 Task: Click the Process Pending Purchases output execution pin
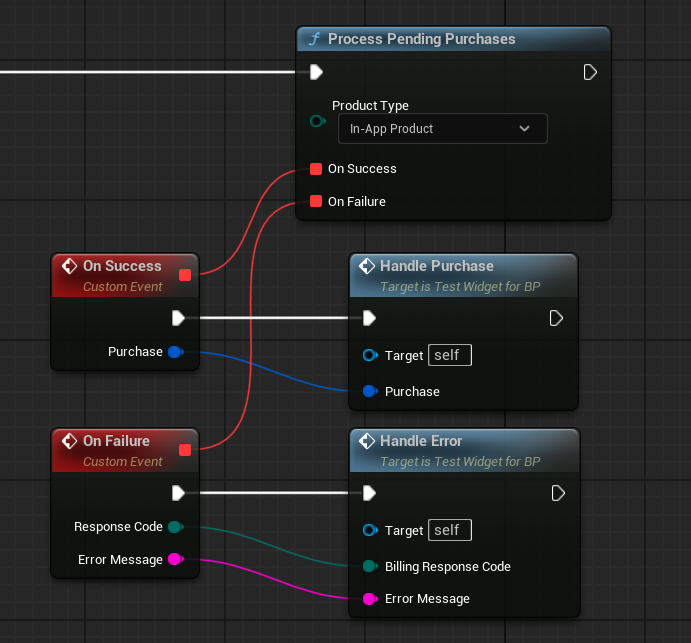(x=590, y=72)
